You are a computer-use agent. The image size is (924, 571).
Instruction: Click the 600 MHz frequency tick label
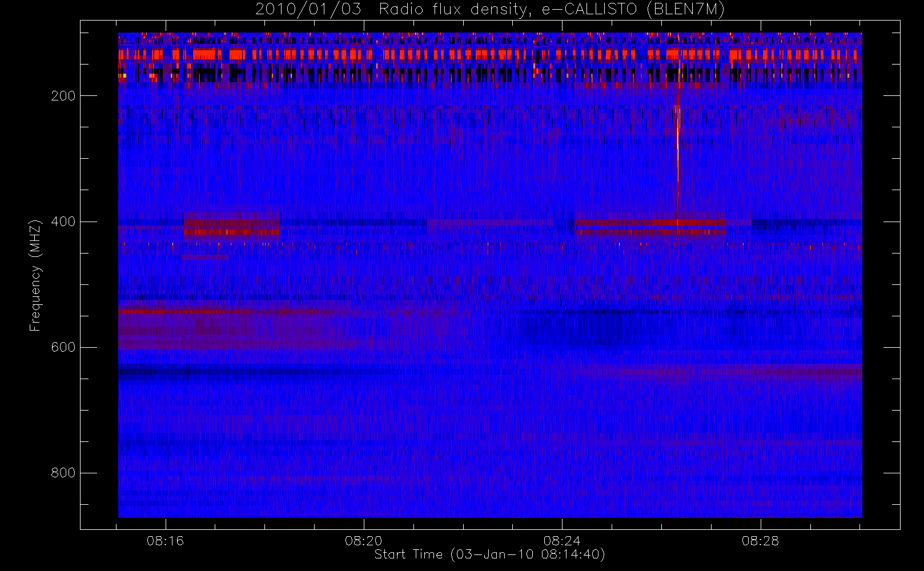[63, 347]
